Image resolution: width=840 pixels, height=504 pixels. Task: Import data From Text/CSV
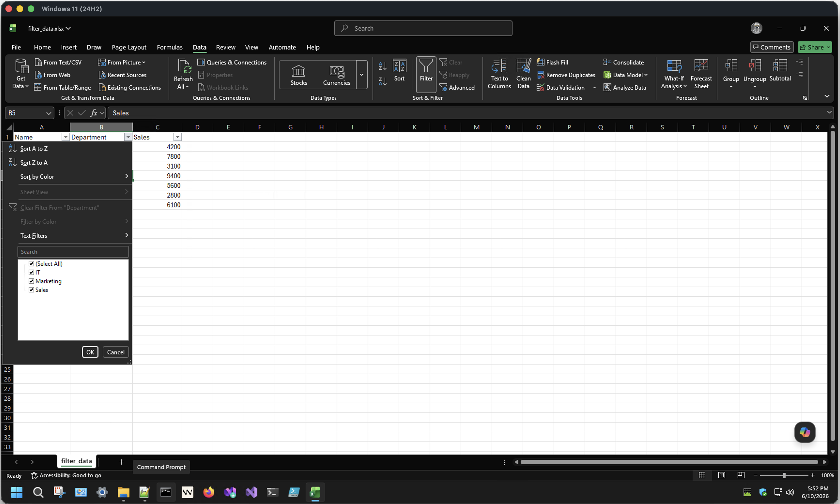point(58,62)
